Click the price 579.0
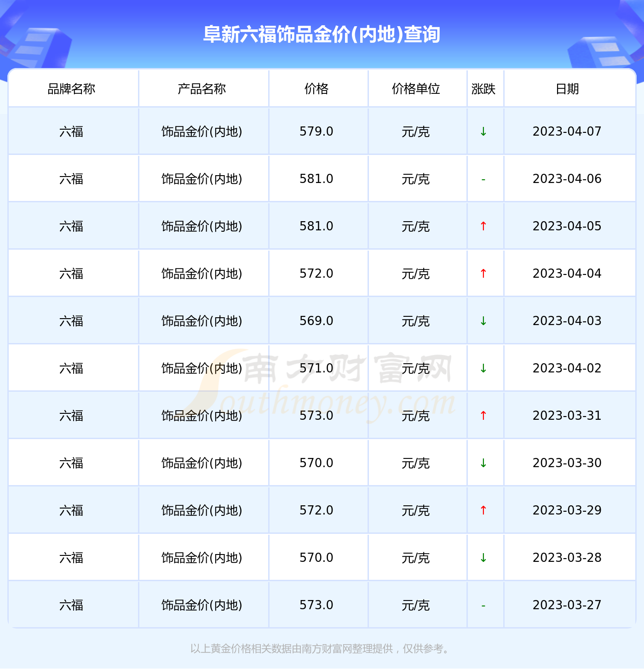 tap(316, 132)
